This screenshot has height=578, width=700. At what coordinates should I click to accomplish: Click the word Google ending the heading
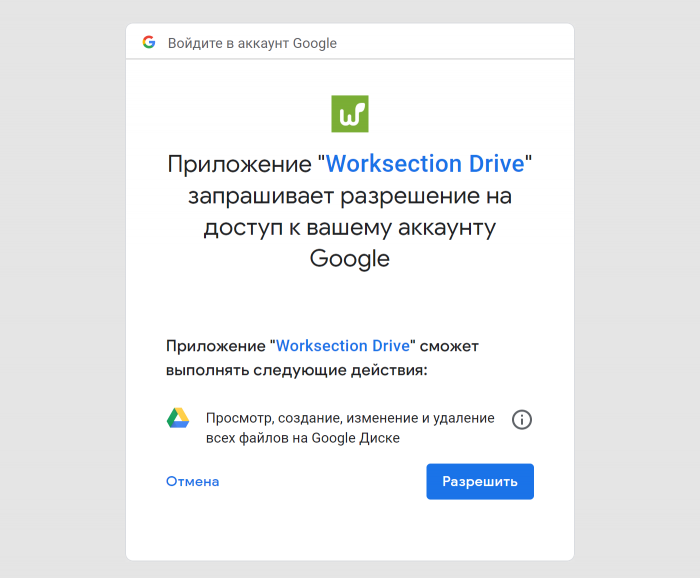coord(350,259)
